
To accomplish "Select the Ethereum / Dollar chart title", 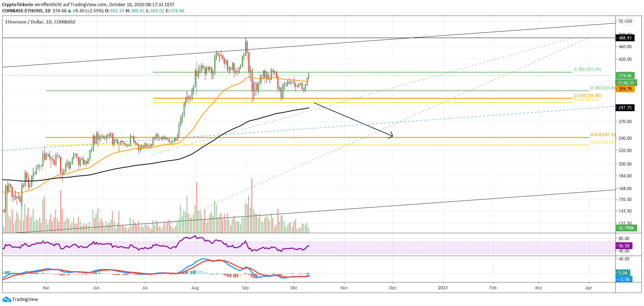I will pos(40,22).
